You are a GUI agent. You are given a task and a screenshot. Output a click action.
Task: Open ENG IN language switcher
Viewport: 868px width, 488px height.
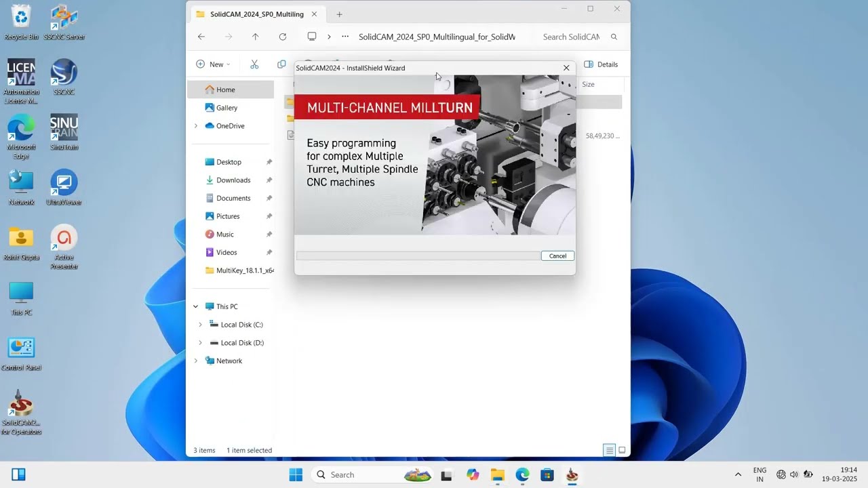pos(759,474)
